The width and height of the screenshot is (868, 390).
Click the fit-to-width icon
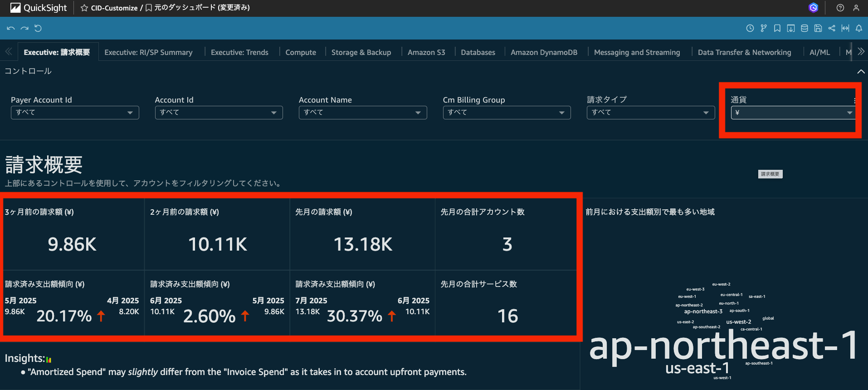coord(845,28)
